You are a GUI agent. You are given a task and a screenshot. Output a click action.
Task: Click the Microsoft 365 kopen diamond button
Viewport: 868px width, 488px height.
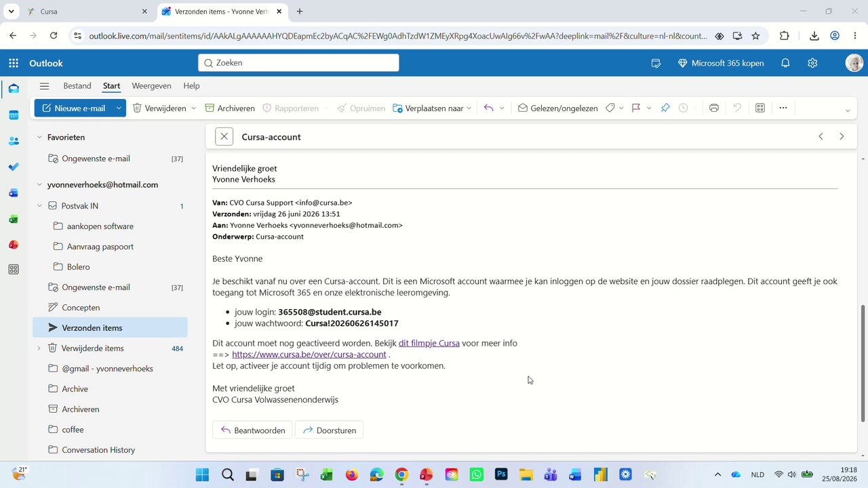[721, 63]
